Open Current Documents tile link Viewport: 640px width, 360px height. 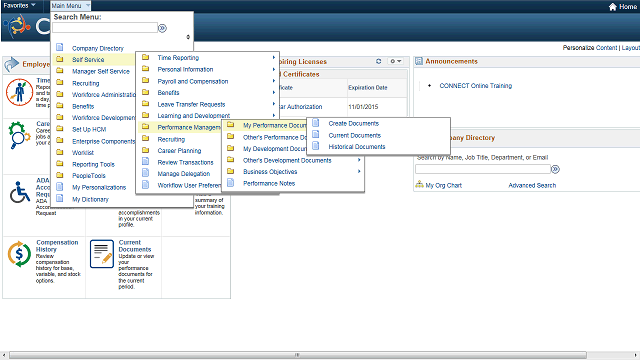135,246
